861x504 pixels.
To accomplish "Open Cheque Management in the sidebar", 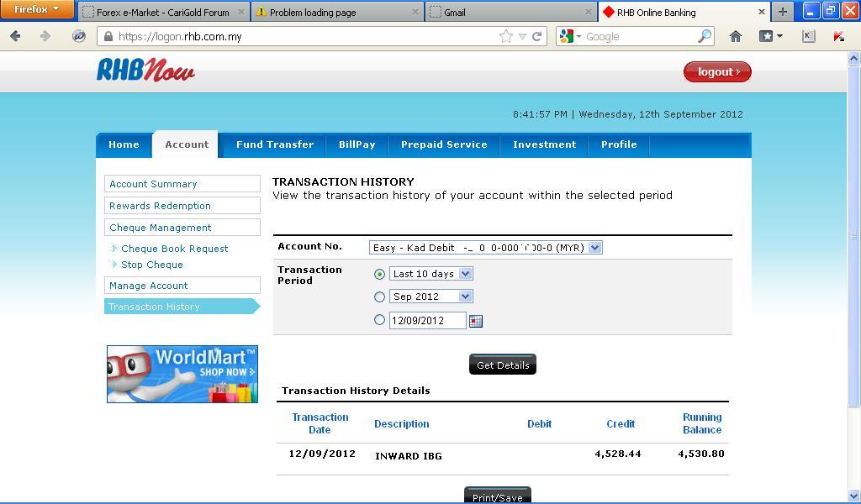I will (x=182, y=228).
